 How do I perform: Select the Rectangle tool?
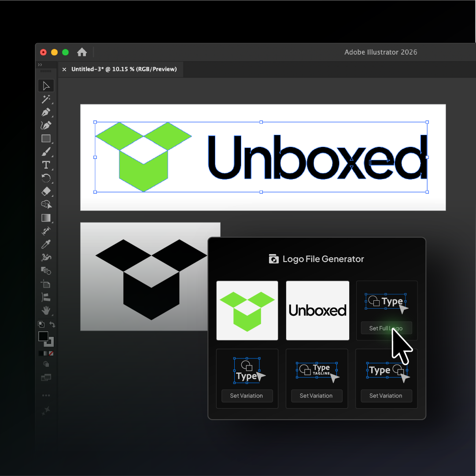point(46,138)
